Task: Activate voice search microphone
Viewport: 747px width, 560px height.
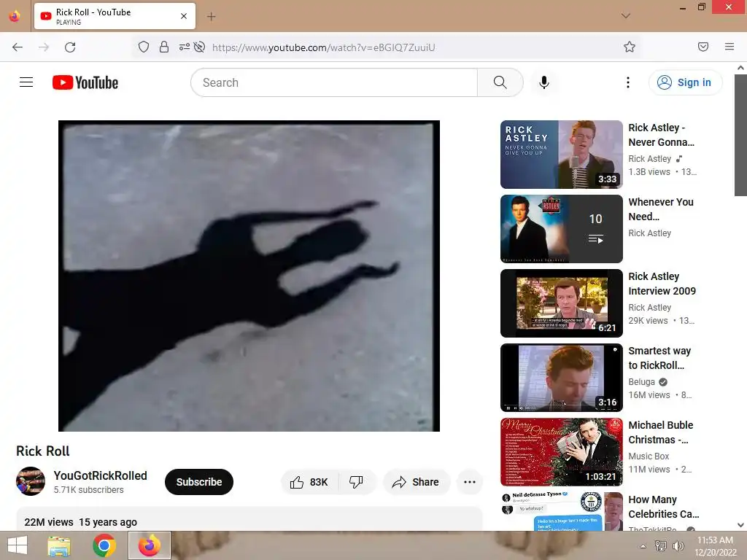Action: [x=543, y=82]
